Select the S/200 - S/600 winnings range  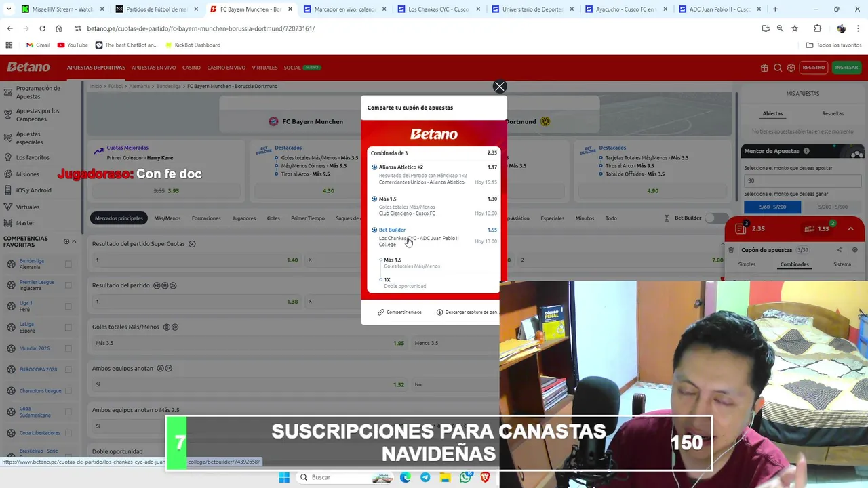(832, 207)
